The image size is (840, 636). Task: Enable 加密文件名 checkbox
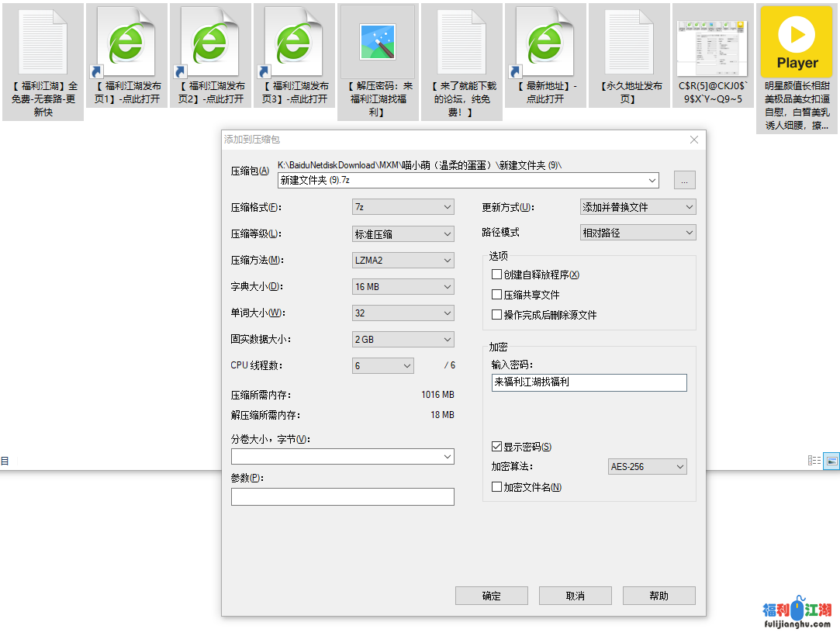(497, 487)
